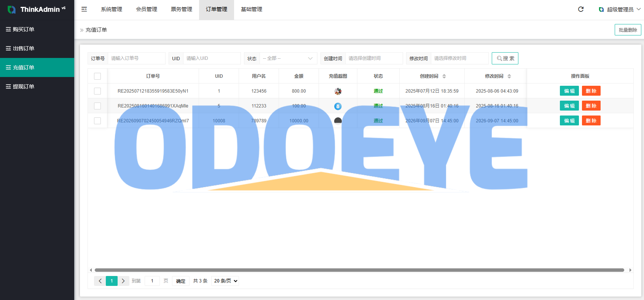
Task: Open recharge screenshot for user 112233
Action: [338, 106]
